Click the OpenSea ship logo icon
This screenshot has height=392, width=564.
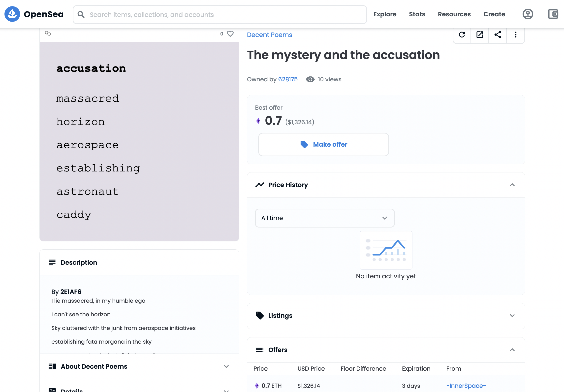coord(12,14)
